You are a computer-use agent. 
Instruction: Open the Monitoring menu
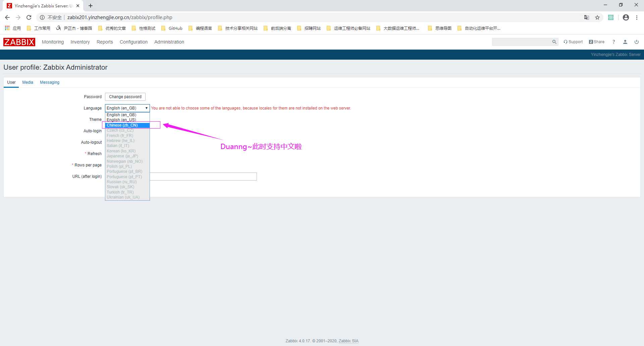(x=53, y=42)
